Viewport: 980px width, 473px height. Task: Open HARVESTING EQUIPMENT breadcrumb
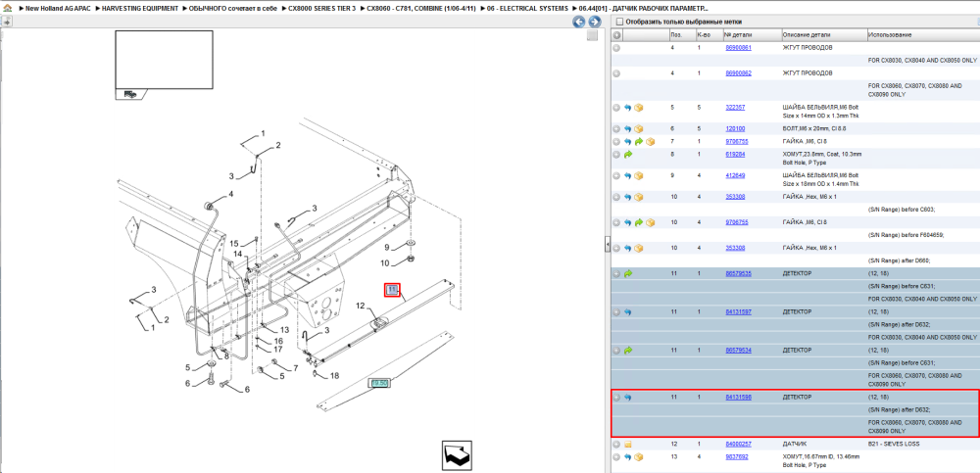140,9
